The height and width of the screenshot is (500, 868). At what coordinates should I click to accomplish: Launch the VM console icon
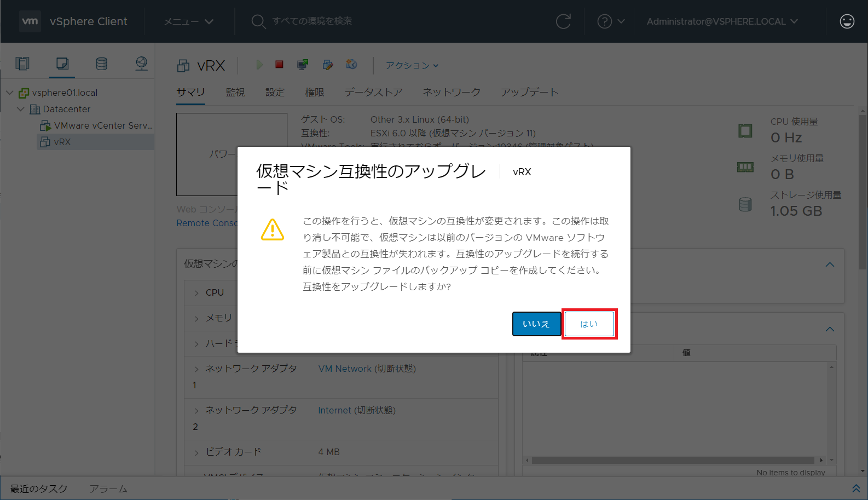302,65
